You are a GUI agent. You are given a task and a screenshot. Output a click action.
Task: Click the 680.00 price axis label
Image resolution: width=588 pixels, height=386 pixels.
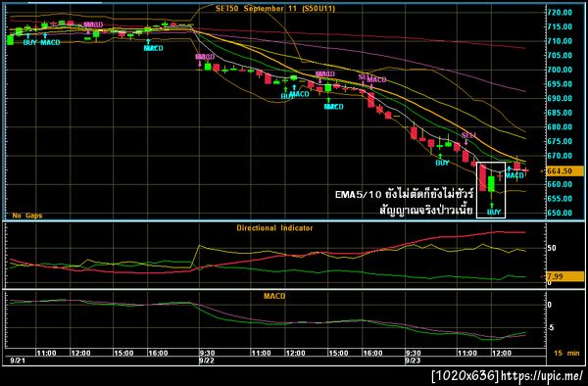(560, 126)
